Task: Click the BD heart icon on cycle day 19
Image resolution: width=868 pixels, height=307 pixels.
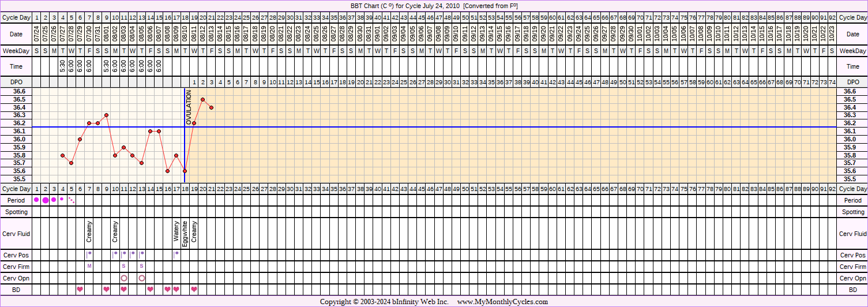Action: click(194, 289)
